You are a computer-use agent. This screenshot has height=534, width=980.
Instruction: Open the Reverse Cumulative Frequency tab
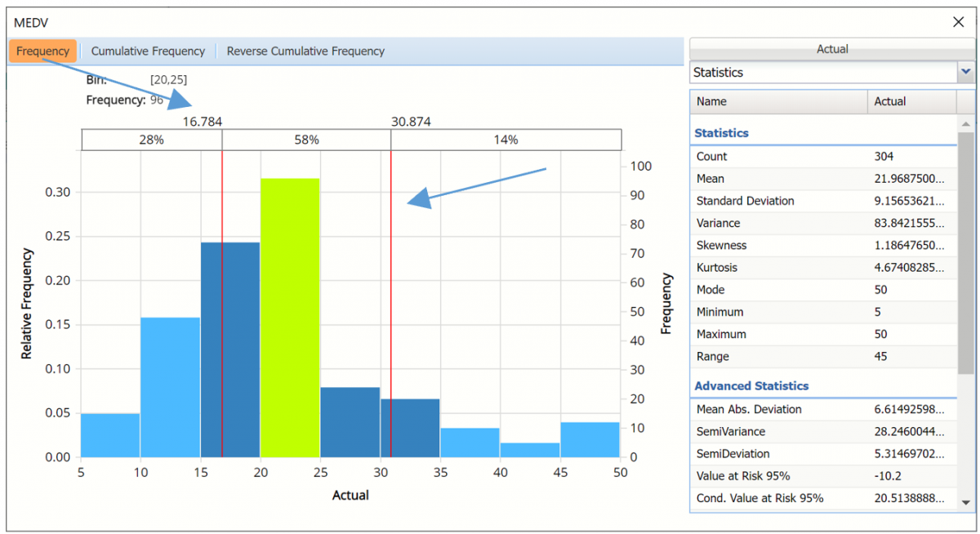305,51
